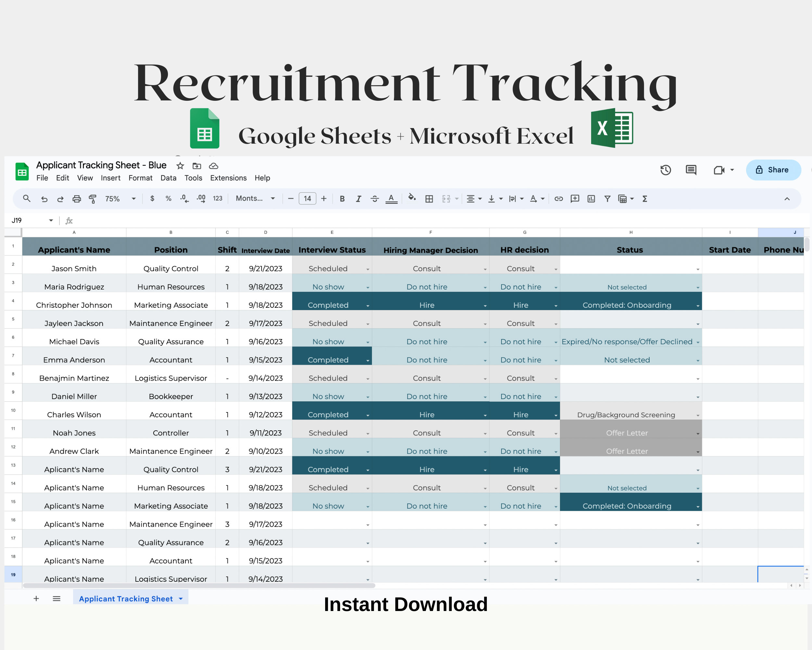Image resolution: width=812 pixels, height=650 pixels.
Task: Toggle italic formatting
Action: [358, 199]
